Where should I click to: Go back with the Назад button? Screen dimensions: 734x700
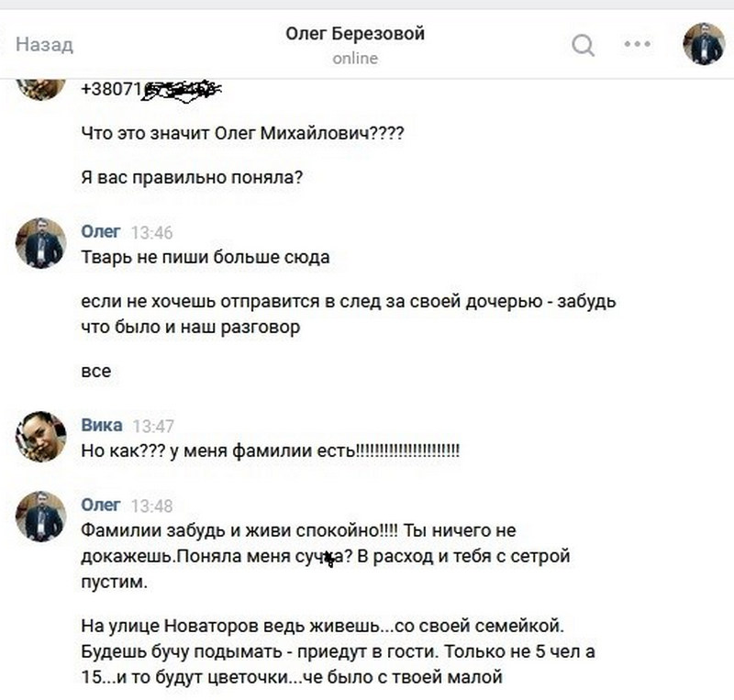[x=44, y=44]
